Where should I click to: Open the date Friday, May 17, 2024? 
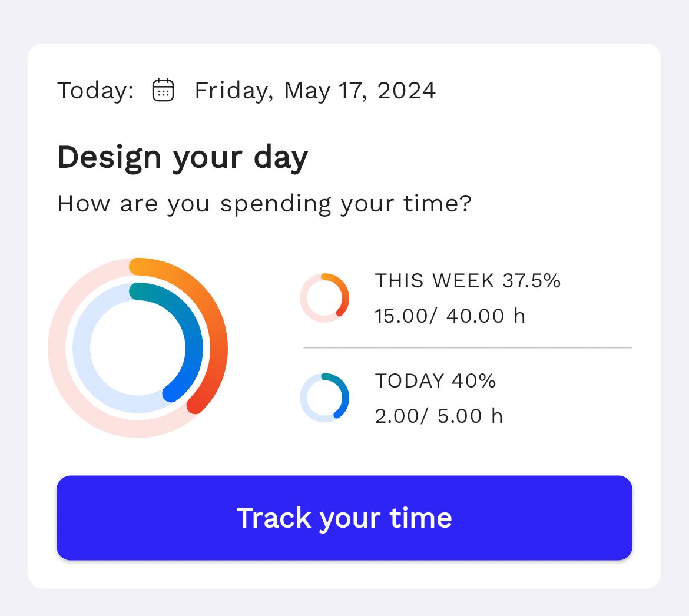coord(315,90)
